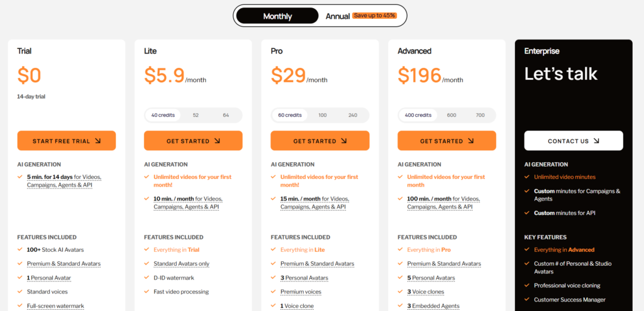Screen dimensions: 644x311
Task: Click the arrow icon on Contact Us
Action: 596,141
